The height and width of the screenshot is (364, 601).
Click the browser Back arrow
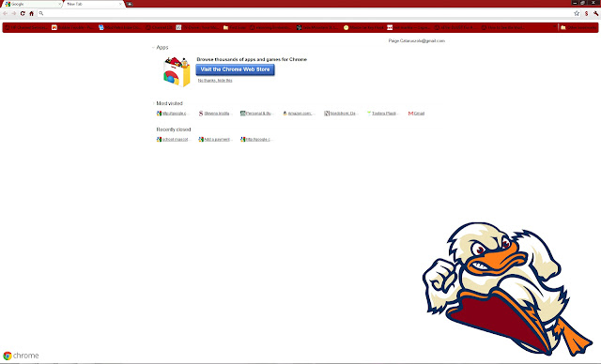tap(6, 13)
